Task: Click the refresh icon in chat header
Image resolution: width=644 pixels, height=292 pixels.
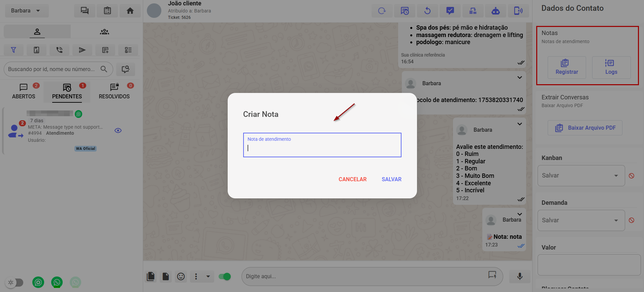Action: [382, 11]
